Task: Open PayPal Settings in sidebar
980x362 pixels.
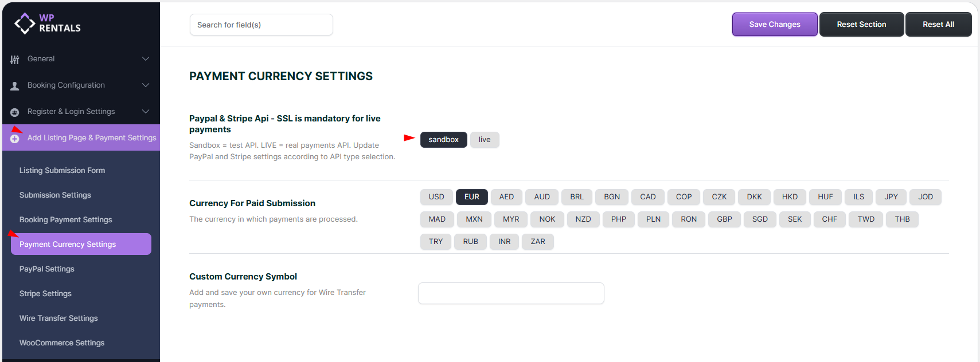Action: coord(47,269)
